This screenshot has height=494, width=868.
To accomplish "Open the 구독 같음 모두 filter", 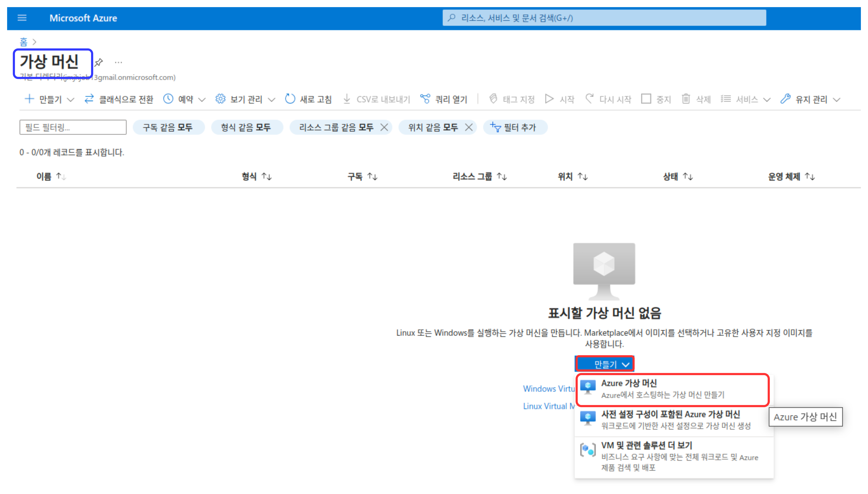I will click(x=168, y=127).
